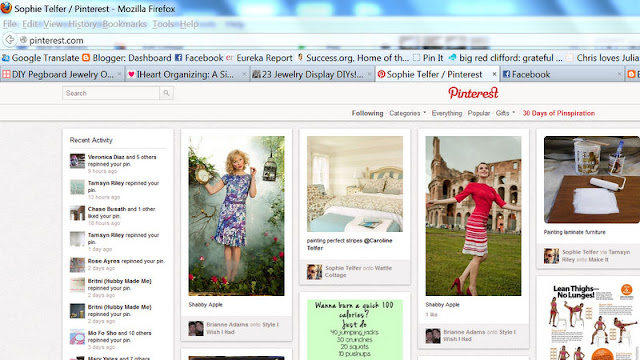Screen dimensions: 640x360
Task: Expand the Gifts dropdown
Action: pos(505,113)
